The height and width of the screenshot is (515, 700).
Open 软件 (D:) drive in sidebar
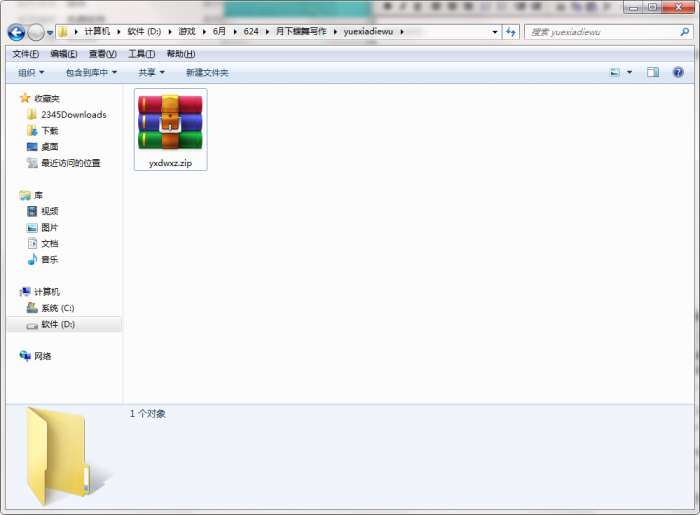58,324
